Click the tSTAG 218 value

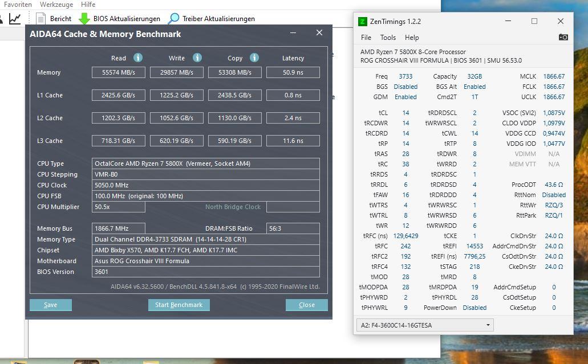point(475,267)
